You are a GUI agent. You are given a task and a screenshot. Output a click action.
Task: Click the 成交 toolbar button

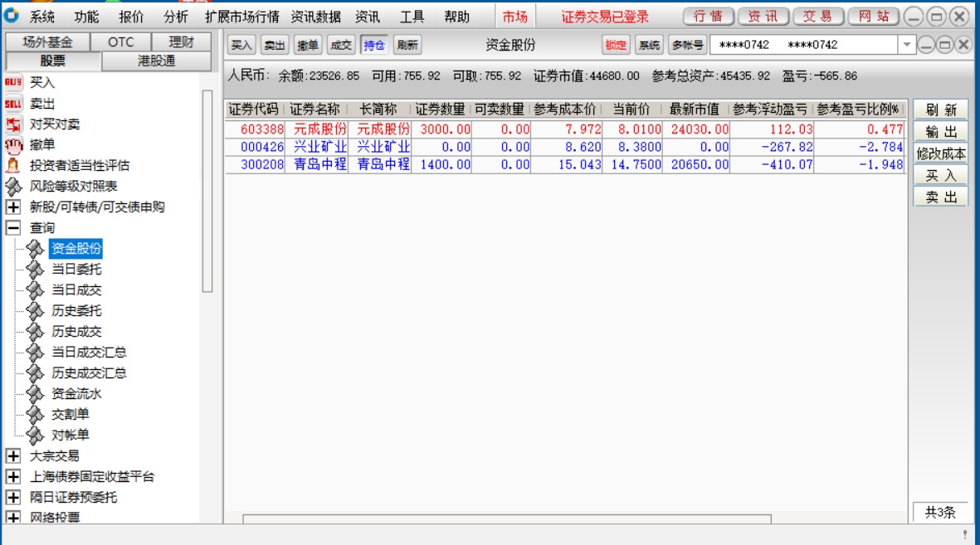tap(340, 45)
